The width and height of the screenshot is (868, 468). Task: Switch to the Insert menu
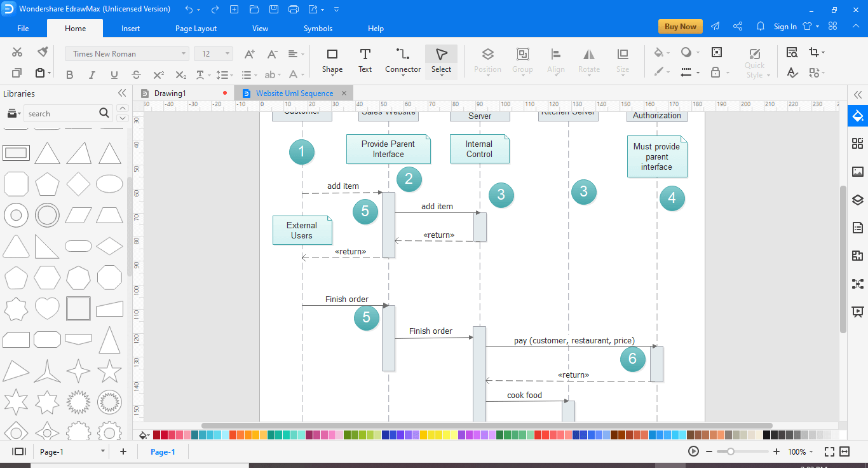point(130,28)
